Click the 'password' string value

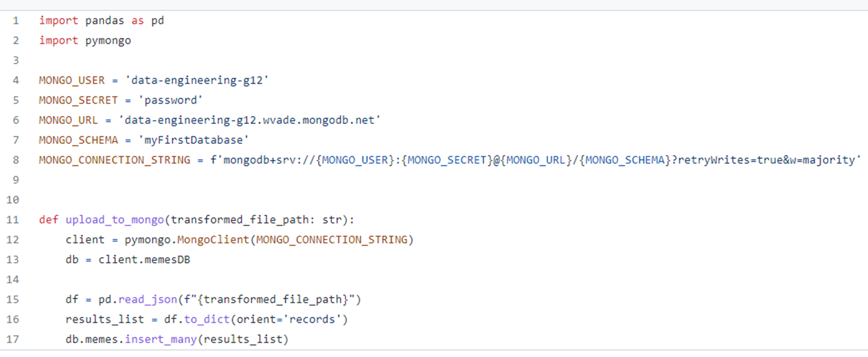pos(171,100)
